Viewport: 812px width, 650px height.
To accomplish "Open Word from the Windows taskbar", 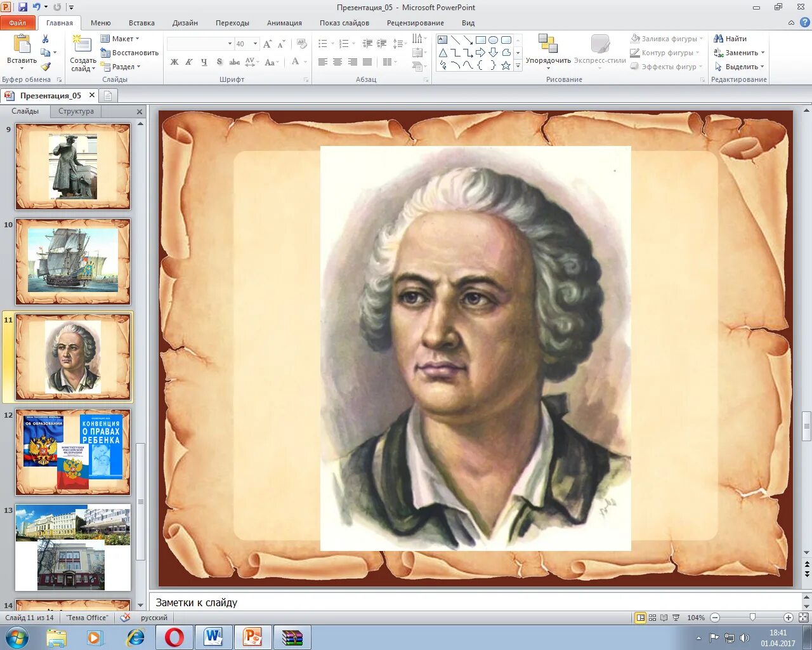I will [x=213, y=637].
